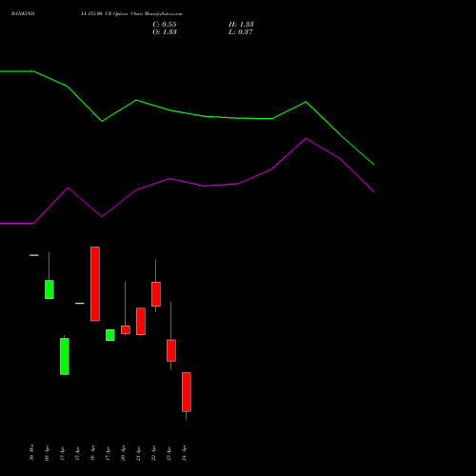
Task: Click the '20 Apr' date axis label
Action: pyautogui.click(x=123, y=453)
